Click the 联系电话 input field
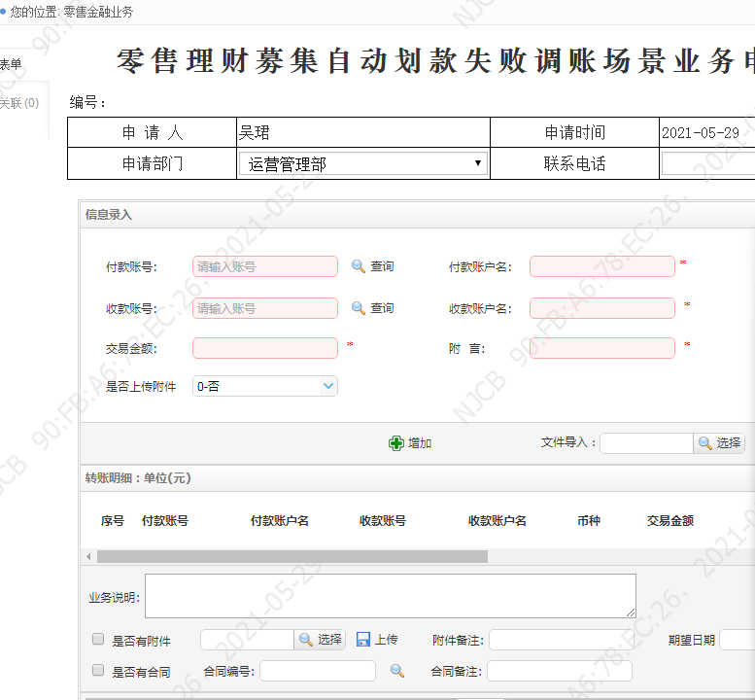The image size is (755, 700). (708, 163)
